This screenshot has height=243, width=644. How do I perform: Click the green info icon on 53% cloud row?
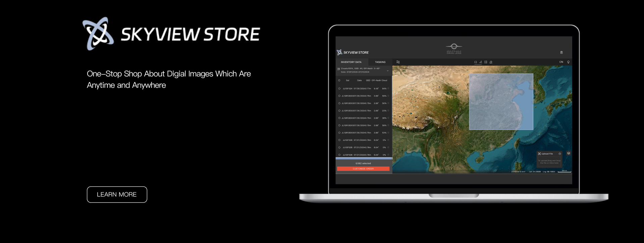pyautogui.click(x=388, y=133)
